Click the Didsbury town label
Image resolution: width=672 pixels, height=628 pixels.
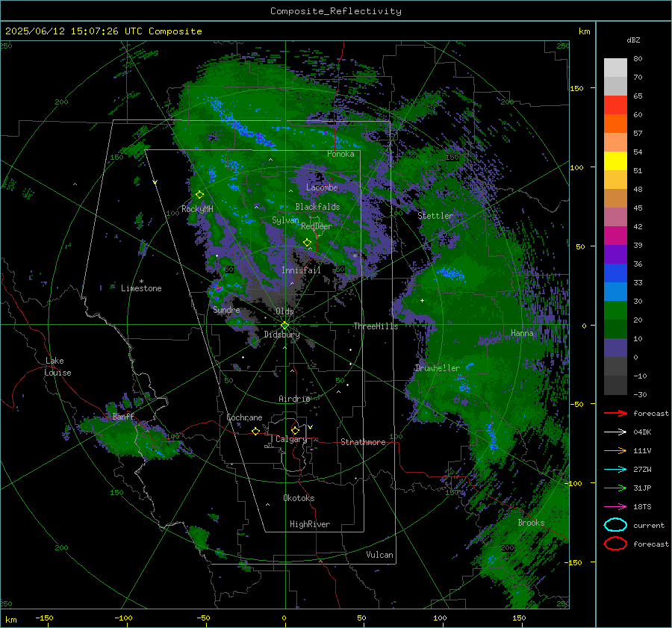281,335
